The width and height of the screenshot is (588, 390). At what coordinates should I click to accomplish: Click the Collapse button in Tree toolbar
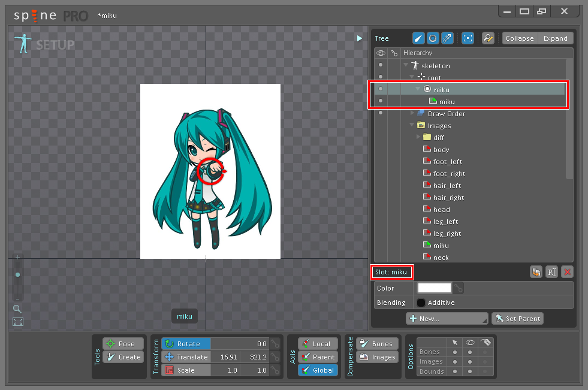coord(520,38)
